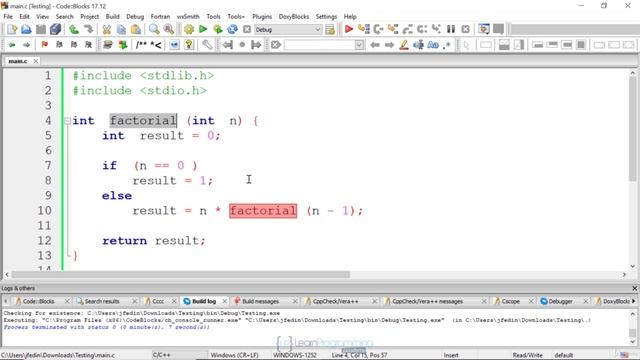Click Windows (CR+LF) in status bar
The height and width of the screenshot is (360, 640).
tap(235, 355)
